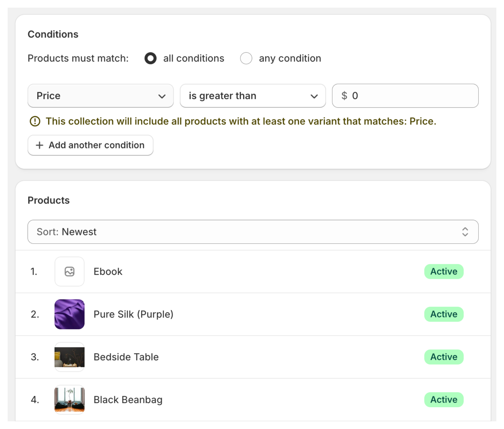Click the Active badge for Black Beanbag
The height and width of the screenshot is (429, 504).
pos(444,399)
